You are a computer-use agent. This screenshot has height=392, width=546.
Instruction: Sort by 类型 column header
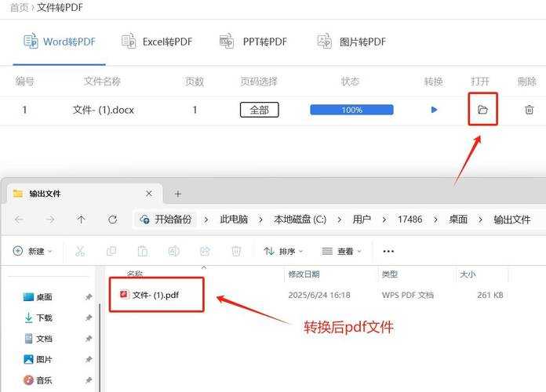[x=390, y=274]
